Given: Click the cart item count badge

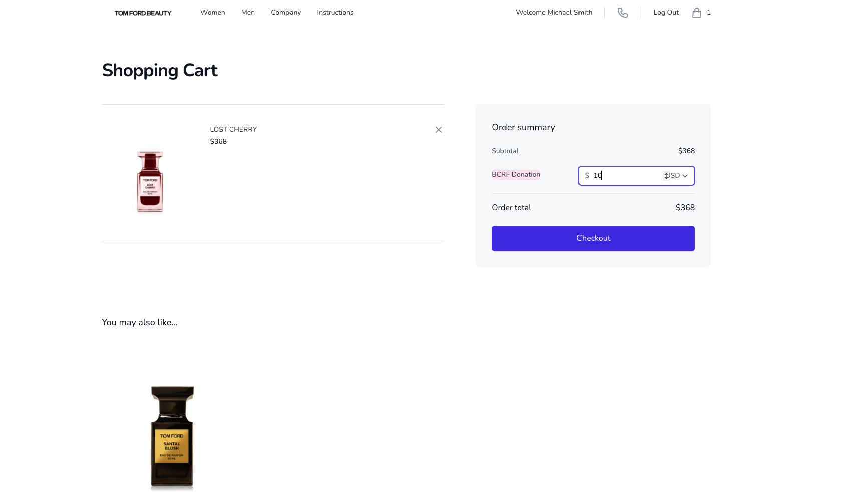Looking at the screenshot, I should [x=708, y=13].
